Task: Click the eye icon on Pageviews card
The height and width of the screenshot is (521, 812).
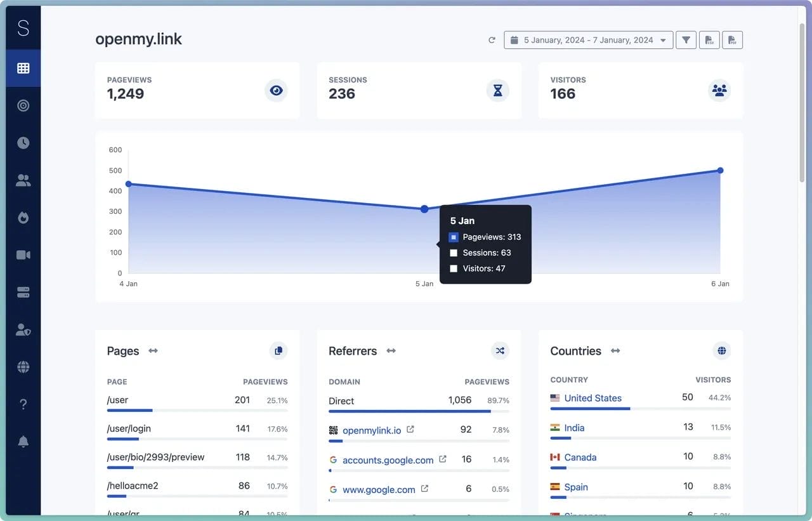Action: point(276,91)
